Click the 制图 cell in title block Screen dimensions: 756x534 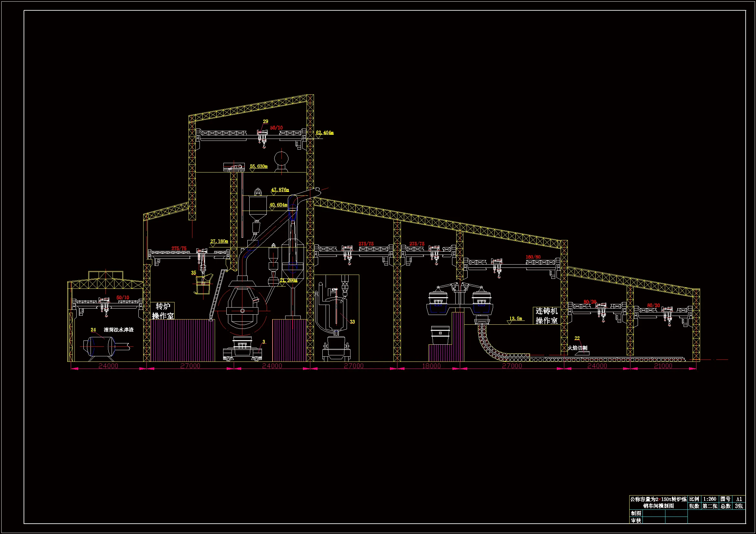[636, 513]
